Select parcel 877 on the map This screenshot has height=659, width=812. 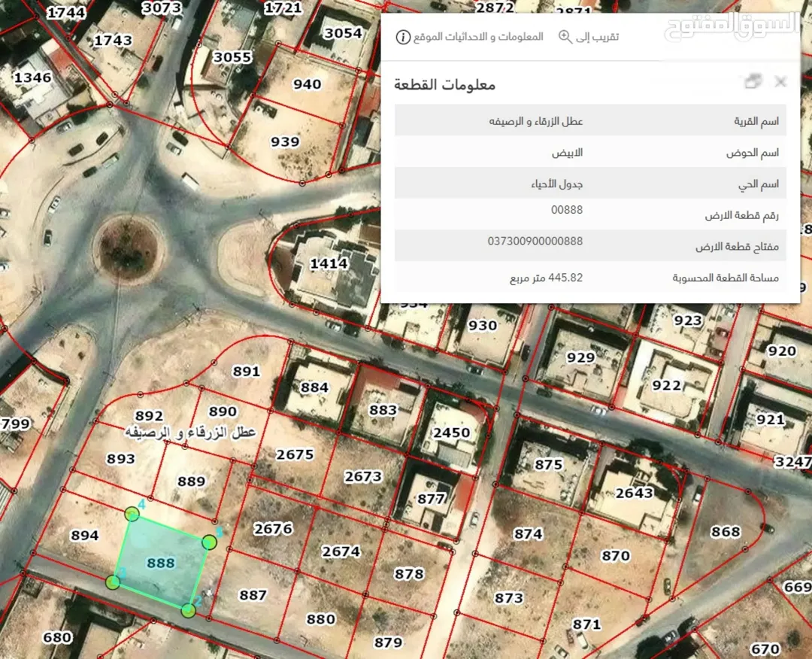click(x=431, y=499)
